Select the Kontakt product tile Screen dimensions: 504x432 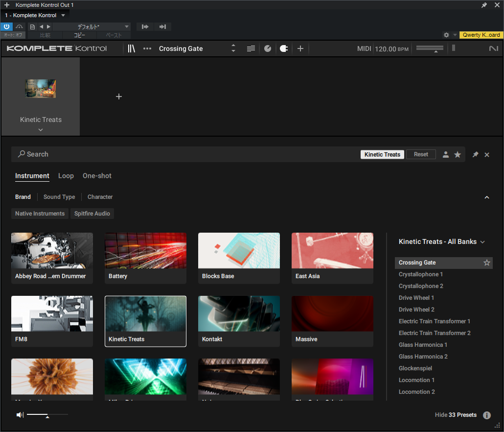tap(239, 321)
